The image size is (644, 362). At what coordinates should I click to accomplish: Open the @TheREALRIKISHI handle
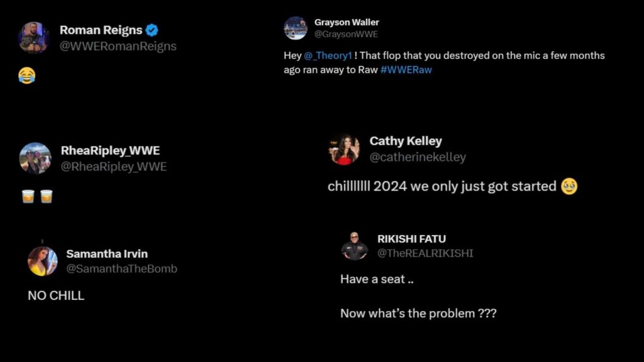pos(425,253)
